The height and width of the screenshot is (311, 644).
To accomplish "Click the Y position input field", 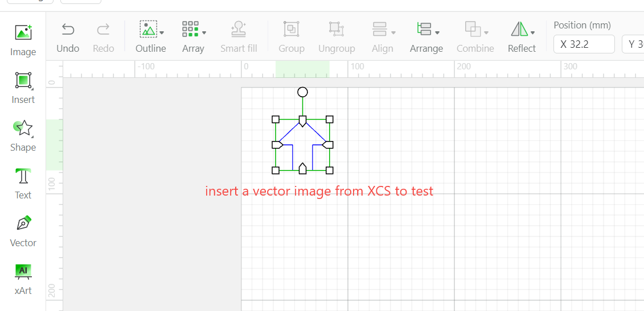I will [633, 44].
